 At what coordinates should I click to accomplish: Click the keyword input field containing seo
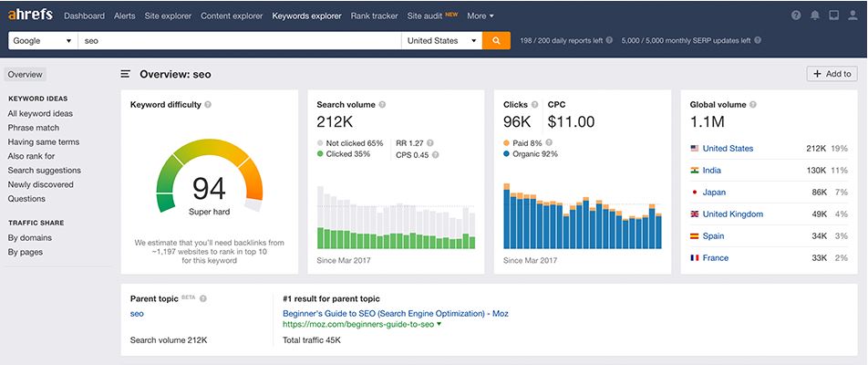click(240, 40)
